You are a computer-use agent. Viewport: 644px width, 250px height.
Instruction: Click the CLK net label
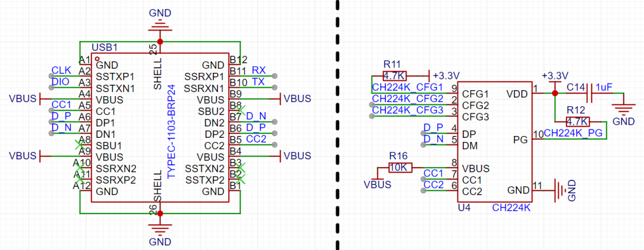click(61, 69)
